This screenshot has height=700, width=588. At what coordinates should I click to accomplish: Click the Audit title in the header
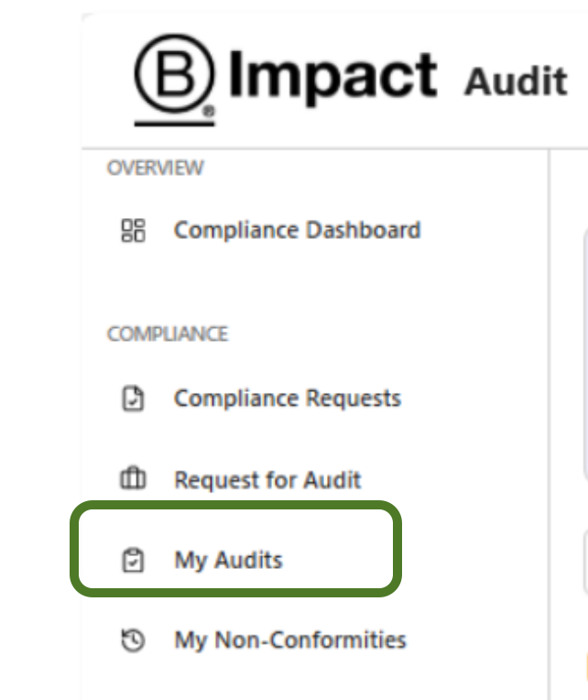(x=516, y=82)
